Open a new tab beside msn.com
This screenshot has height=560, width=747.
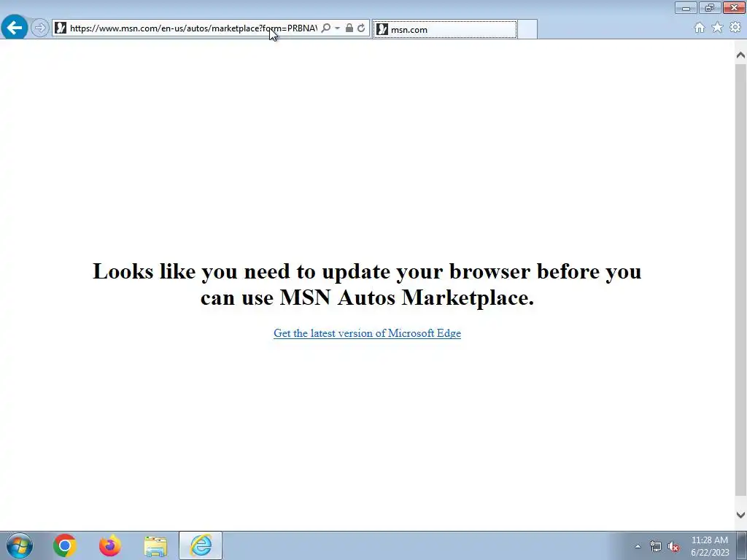click(527, 29)
